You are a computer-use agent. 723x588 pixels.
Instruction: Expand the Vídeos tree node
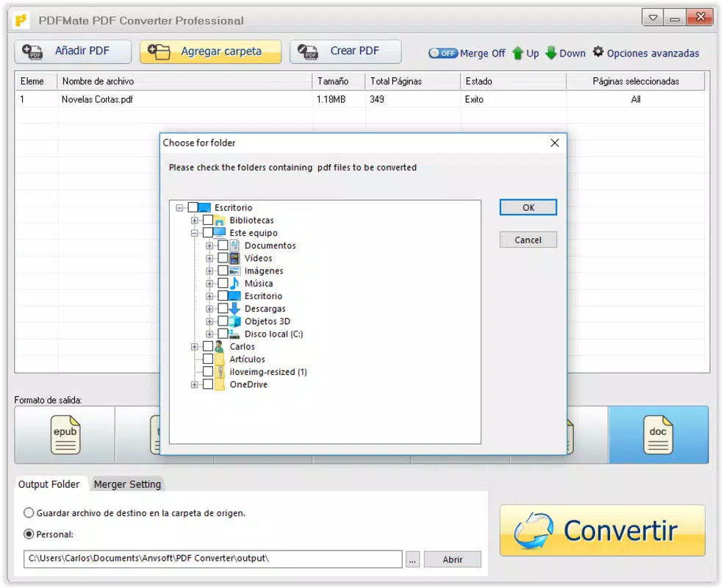click(x=209, y=258)
